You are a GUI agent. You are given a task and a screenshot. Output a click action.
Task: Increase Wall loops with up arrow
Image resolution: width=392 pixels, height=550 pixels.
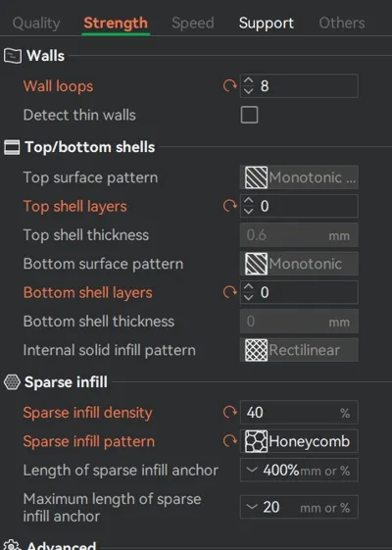click(248, 81)
